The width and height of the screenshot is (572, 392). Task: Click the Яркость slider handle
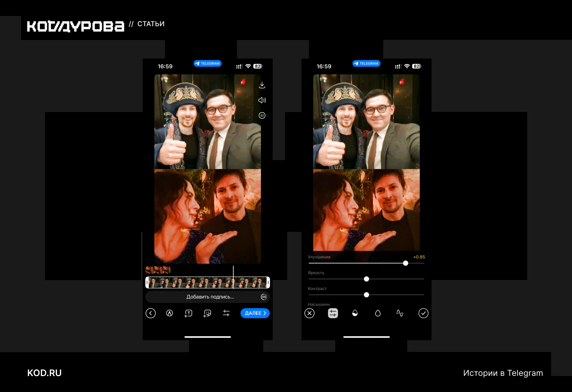pos(366,279)
